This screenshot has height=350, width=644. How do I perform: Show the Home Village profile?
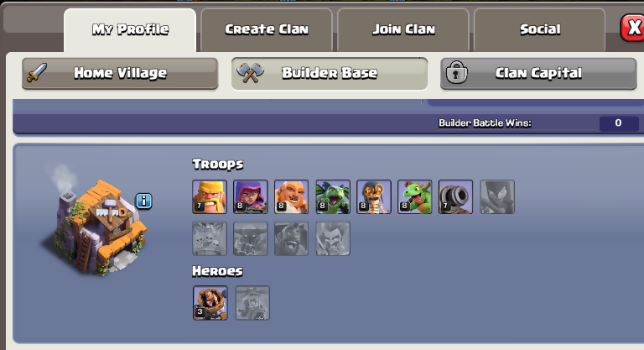coord(120,73)
